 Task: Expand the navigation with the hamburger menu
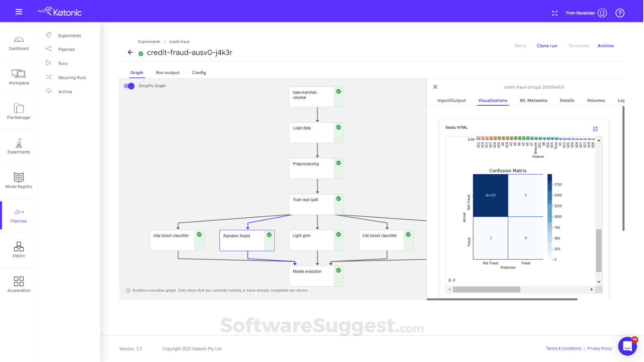(19, 12)
